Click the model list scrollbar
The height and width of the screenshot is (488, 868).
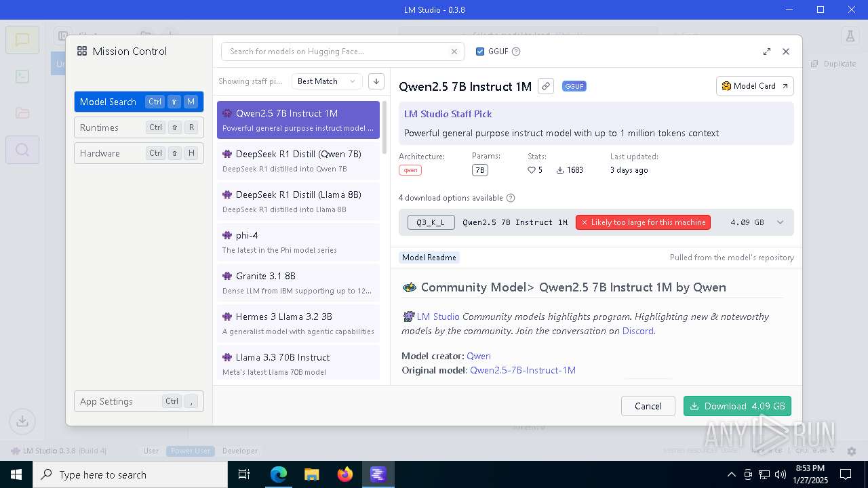(384, 127)
